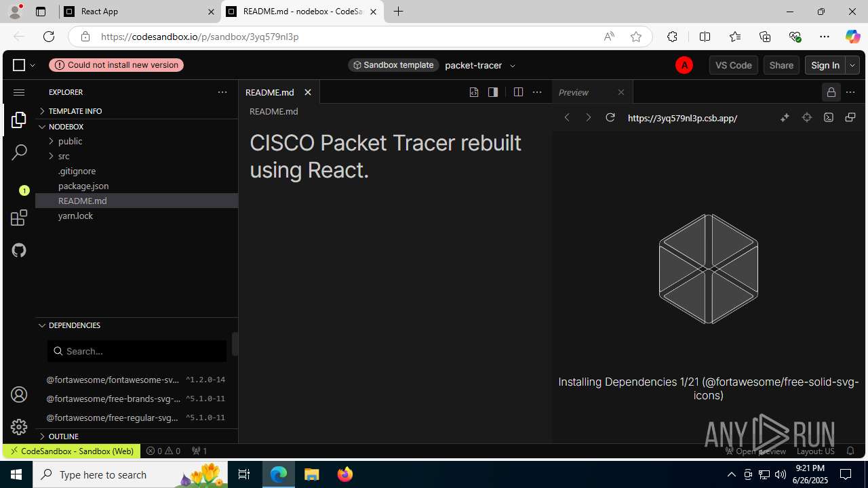868x488 pixels.
Task: Open Windows Start menu
Action: tap(16, 474)
